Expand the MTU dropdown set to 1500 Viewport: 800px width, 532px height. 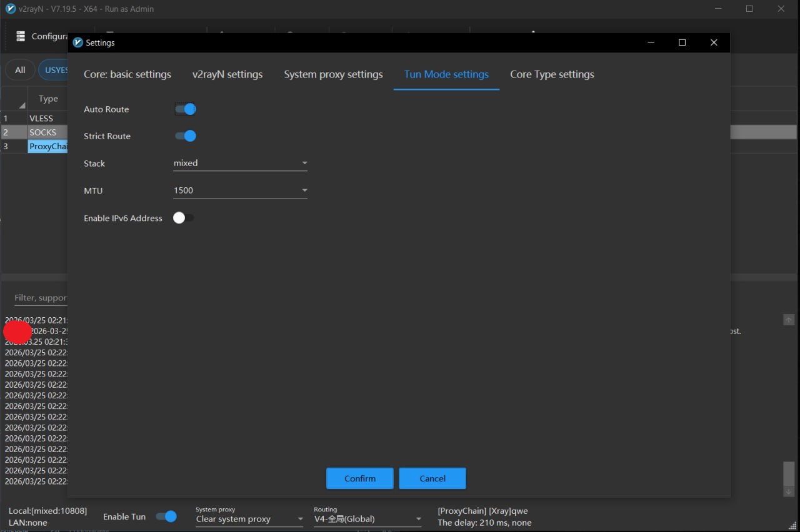(240, 190)
